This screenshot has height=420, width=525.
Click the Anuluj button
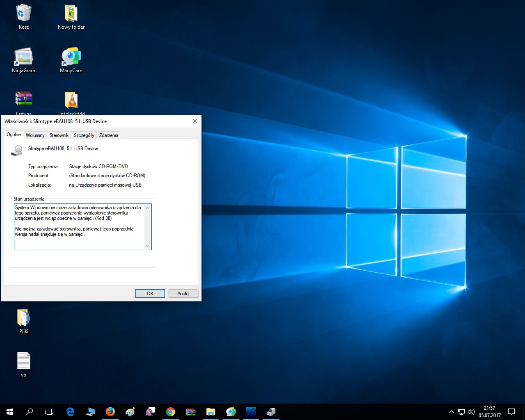(183, 294)
